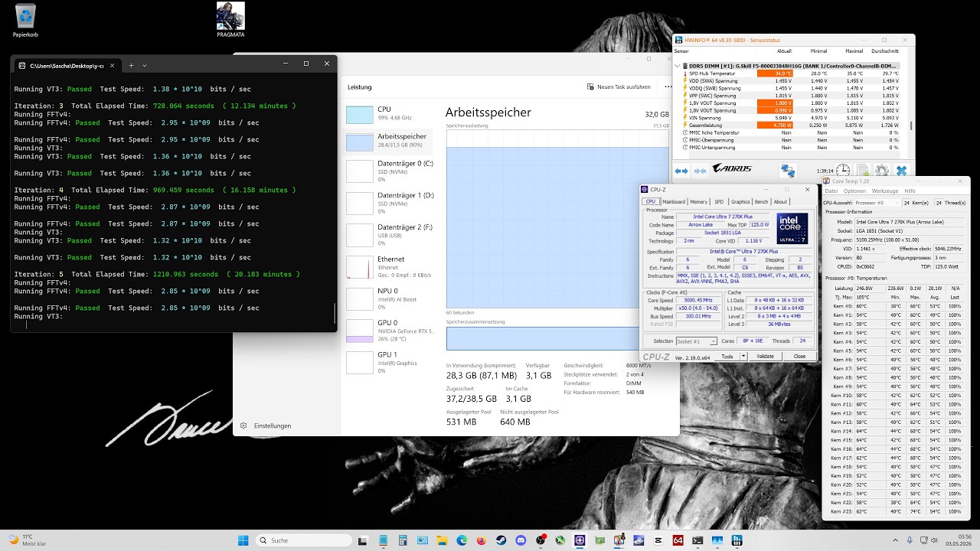Launch Firefox from the taskbar
The width and height of the screenshot is (980, 551).
coord(481,540)
